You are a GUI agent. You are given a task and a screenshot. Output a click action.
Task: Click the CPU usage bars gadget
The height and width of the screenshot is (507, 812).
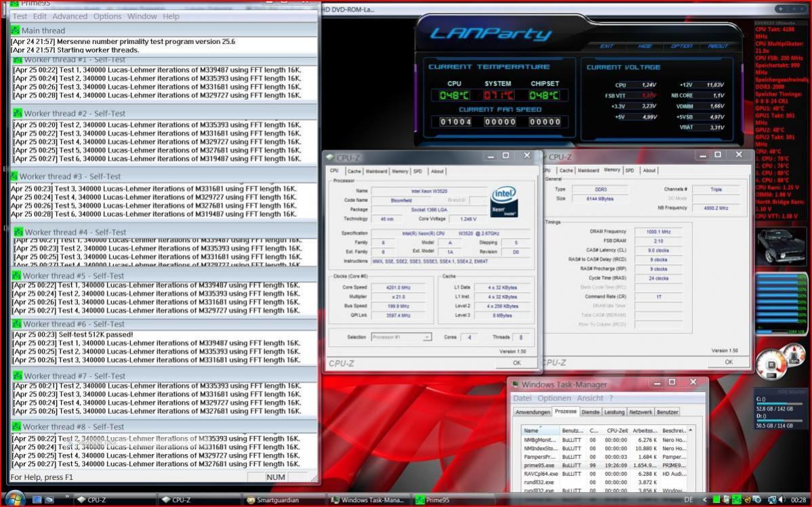coord(781,304)
